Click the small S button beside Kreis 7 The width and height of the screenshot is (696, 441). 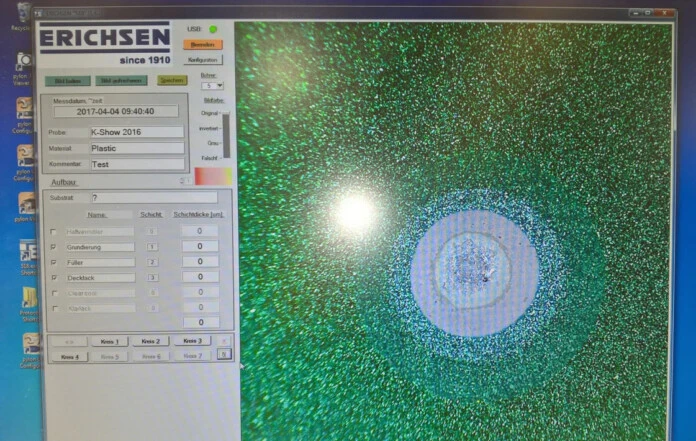coord(224,355)
